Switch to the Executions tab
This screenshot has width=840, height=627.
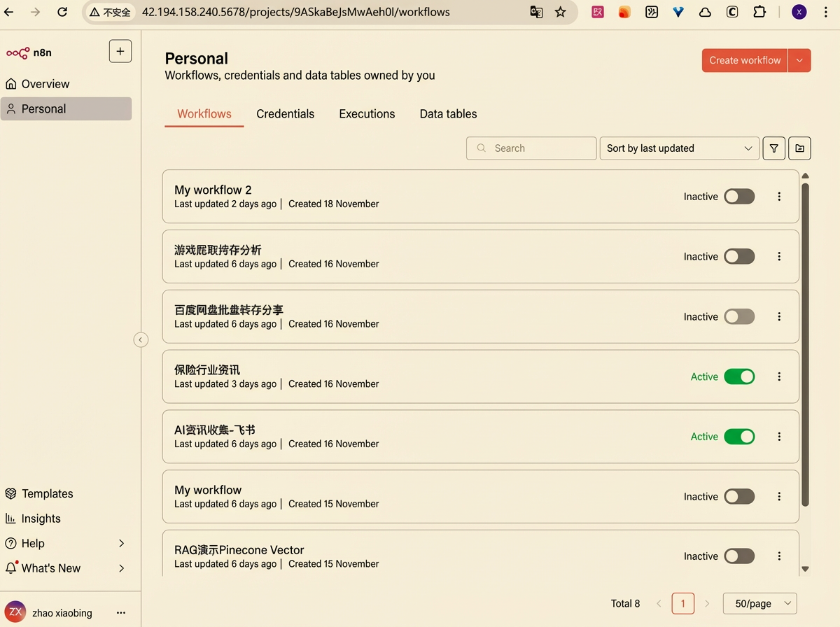point(367,114)
